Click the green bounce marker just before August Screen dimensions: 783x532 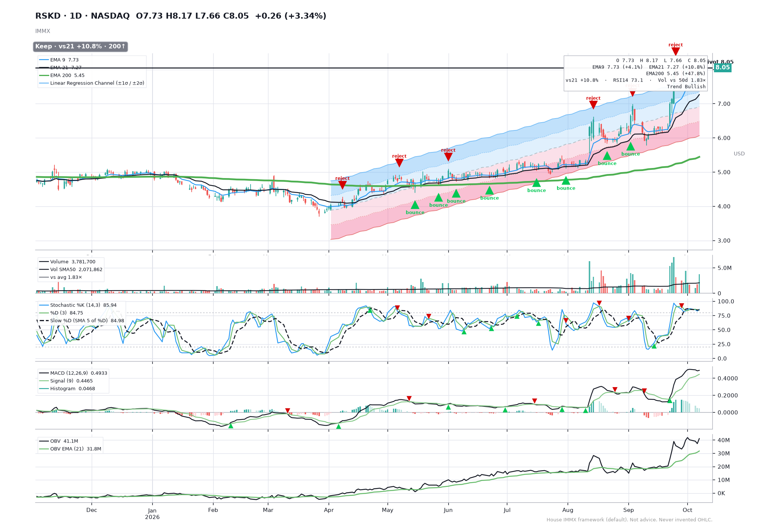pos(566,181)
